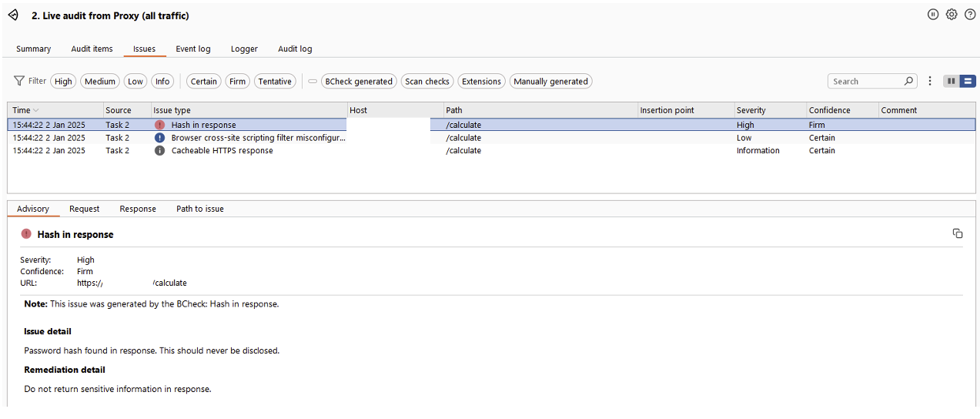Switch to the Event log tab
Screen dimensions: 980x419
(x=192, y=49)
